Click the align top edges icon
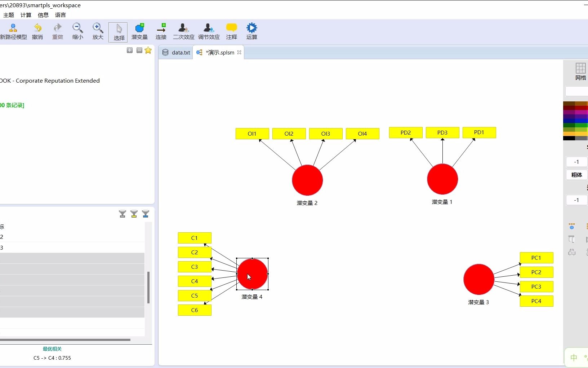This screenshot has height=368, width=588. tap(572, 240)
